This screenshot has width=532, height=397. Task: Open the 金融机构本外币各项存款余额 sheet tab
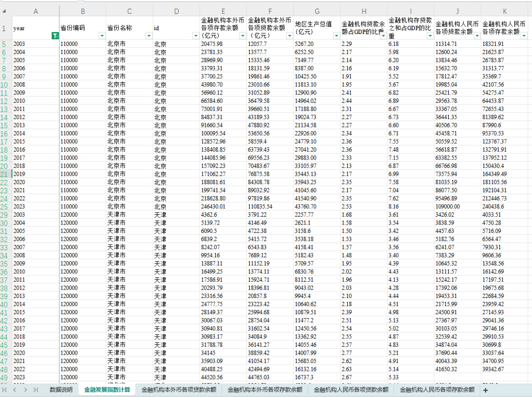pos(265,390)
